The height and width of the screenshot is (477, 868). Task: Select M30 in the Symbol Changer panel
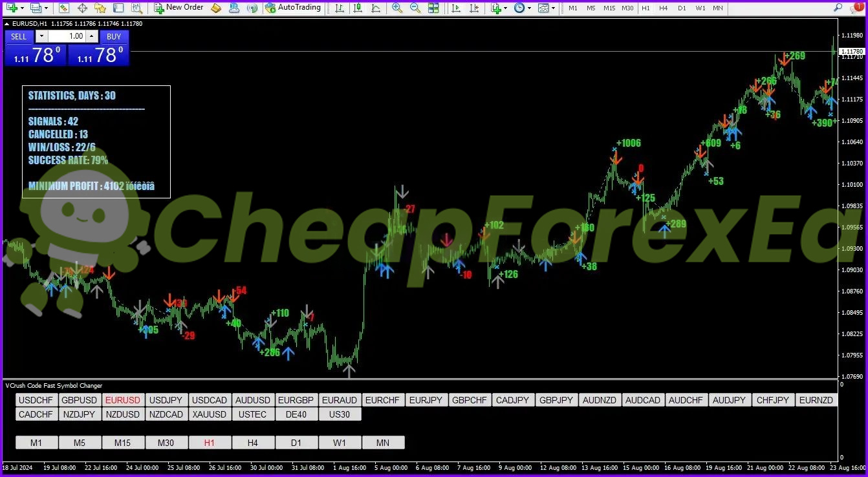(166, 443)
